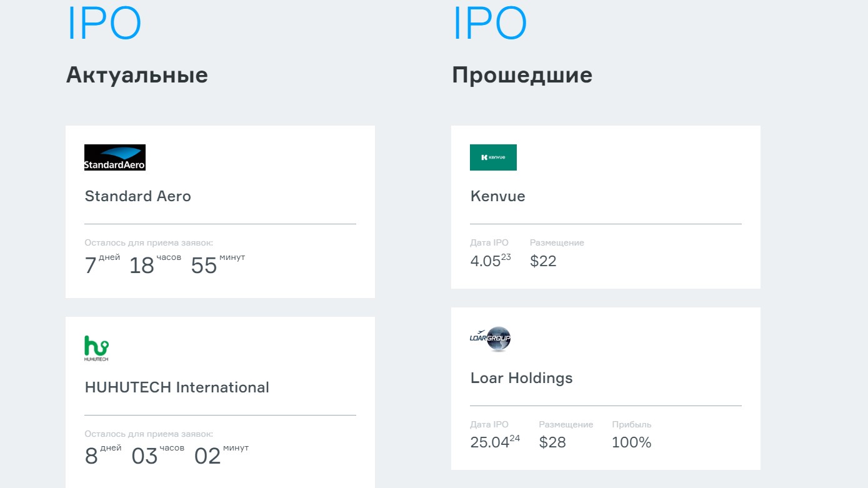Click the StandardAero company logo
868x488 pixels.
(x=115, y=157)
